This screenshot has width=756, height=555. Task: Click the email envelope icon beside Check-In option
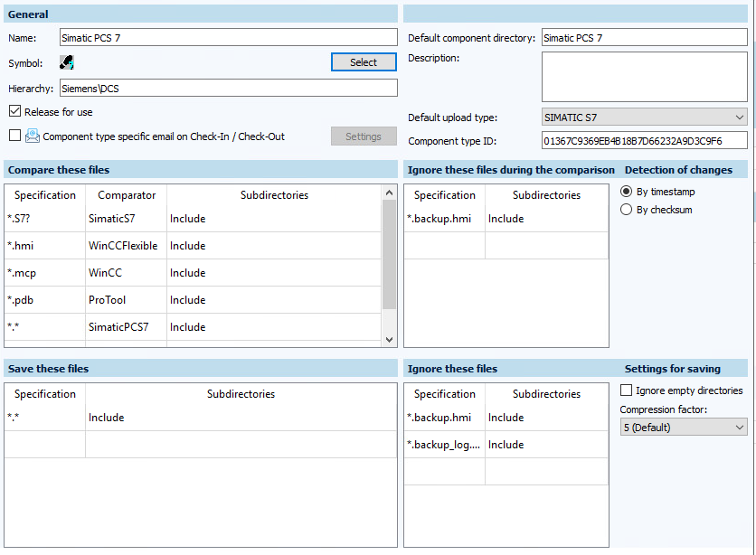click(x=33, y=136)
